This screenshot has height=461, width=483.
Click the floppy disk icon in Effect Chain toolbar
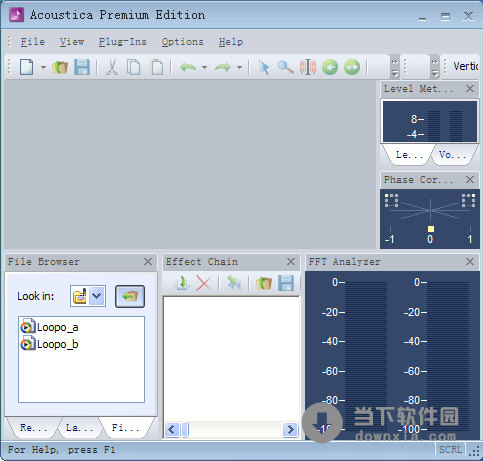coord(286,283)
